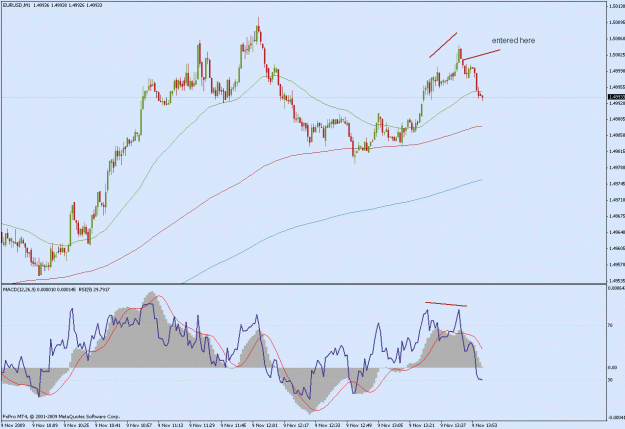Click the '9 Nov 13:21' time axis label
The width and height of the screenshot is (625, 429).
click(423, 425)
